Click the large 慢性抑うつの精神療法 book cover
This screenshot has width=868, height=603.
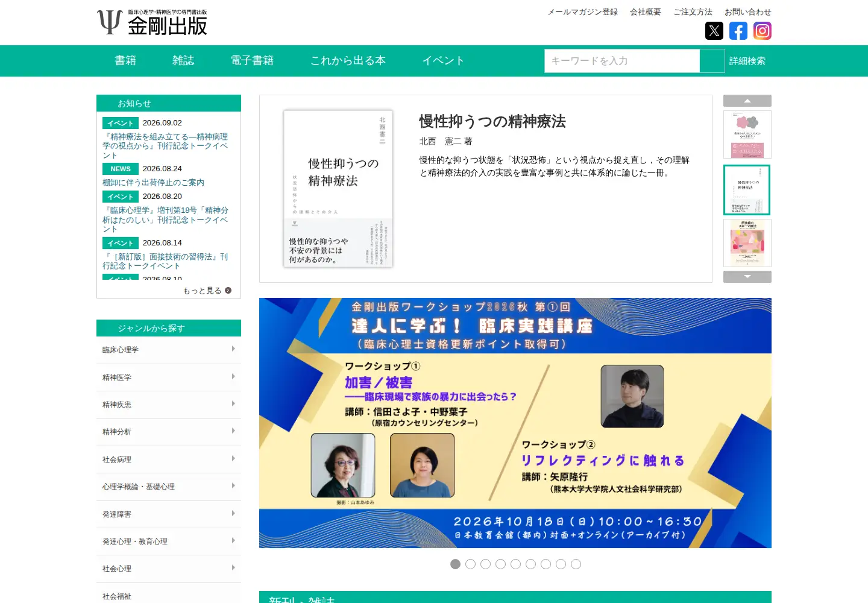point(338,188)
